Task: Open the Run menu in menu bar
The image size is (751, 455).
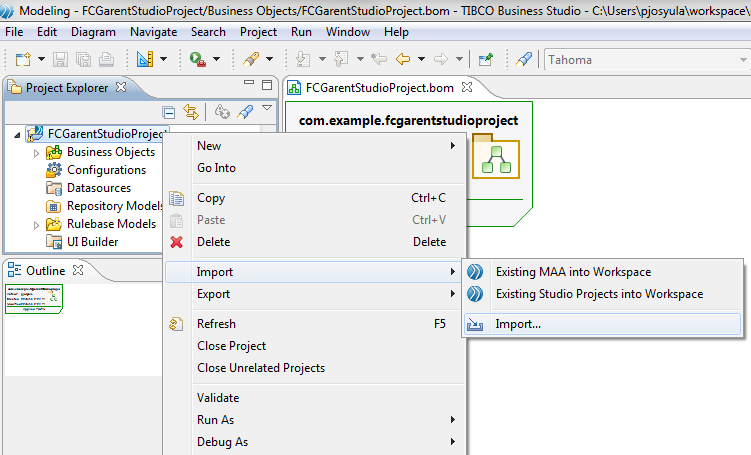Action: click(x=301, y=32)
